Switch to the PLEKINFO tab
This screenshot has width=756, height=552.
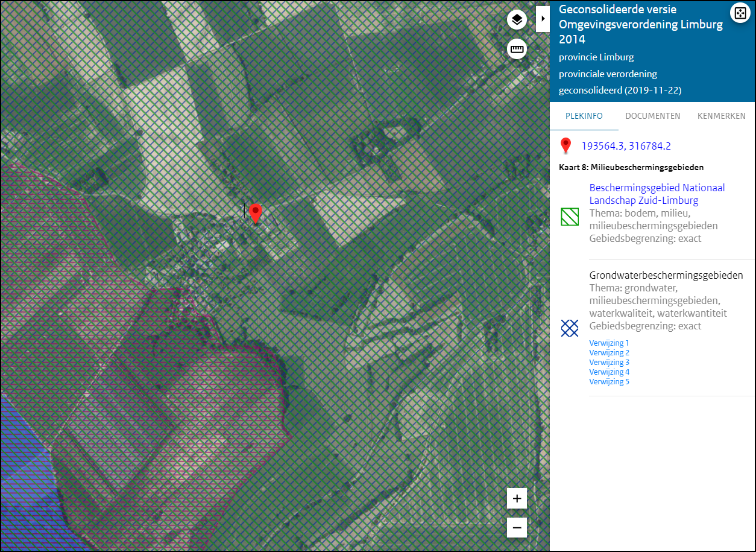click(x=584, y=116)
